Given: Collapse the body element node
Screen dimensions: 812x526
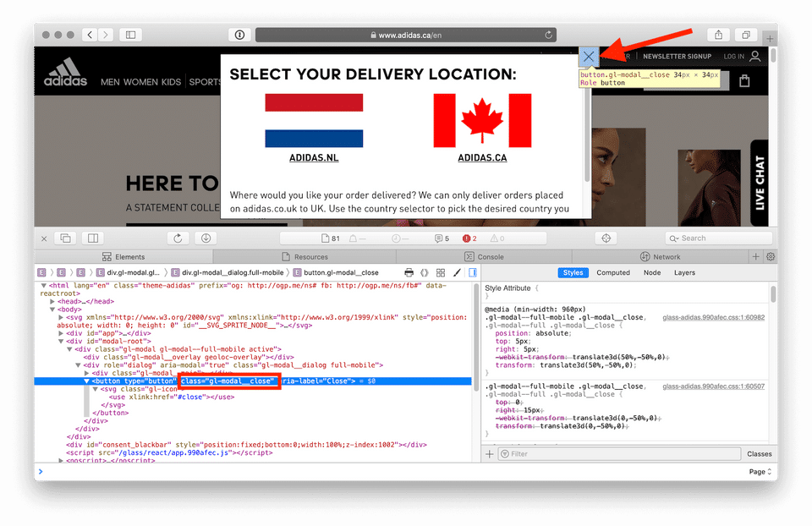Looking at the screenshot, I should tap(52, 310).
